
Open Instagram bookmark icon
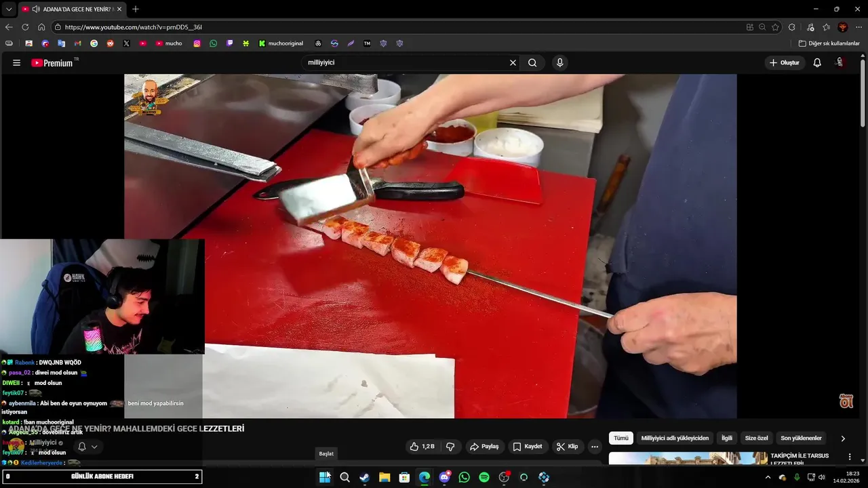pos(197,43)
